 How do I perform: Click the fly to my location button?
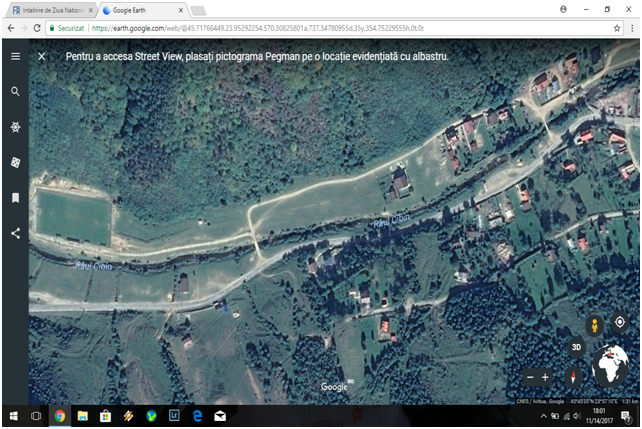[x=620, y=322]
